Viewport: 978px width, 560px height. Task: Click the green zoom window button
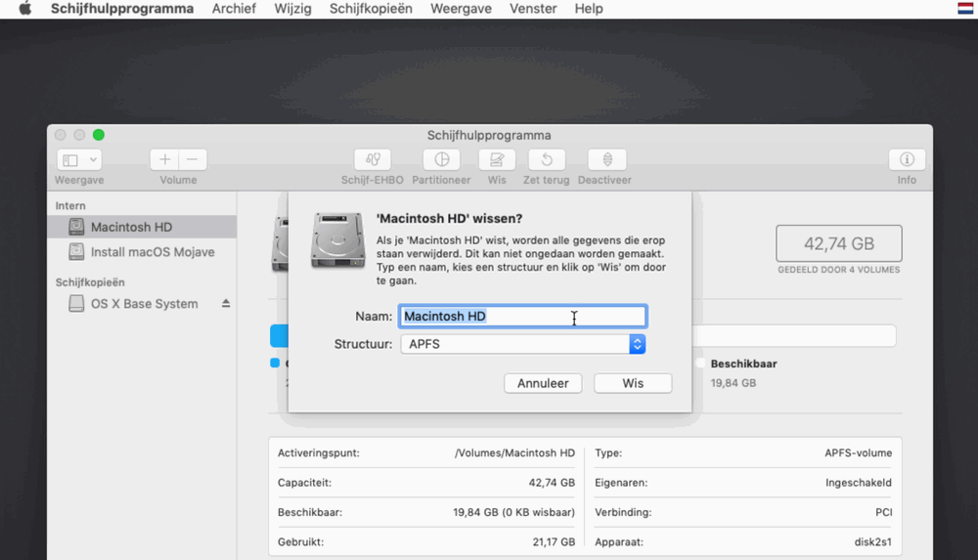pyautogui.click(x=99, y=135)
